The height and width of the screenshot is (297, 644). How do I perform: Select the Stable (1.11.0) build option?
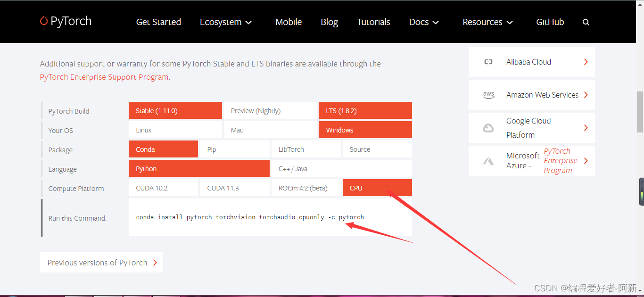[x=175, y=111]
